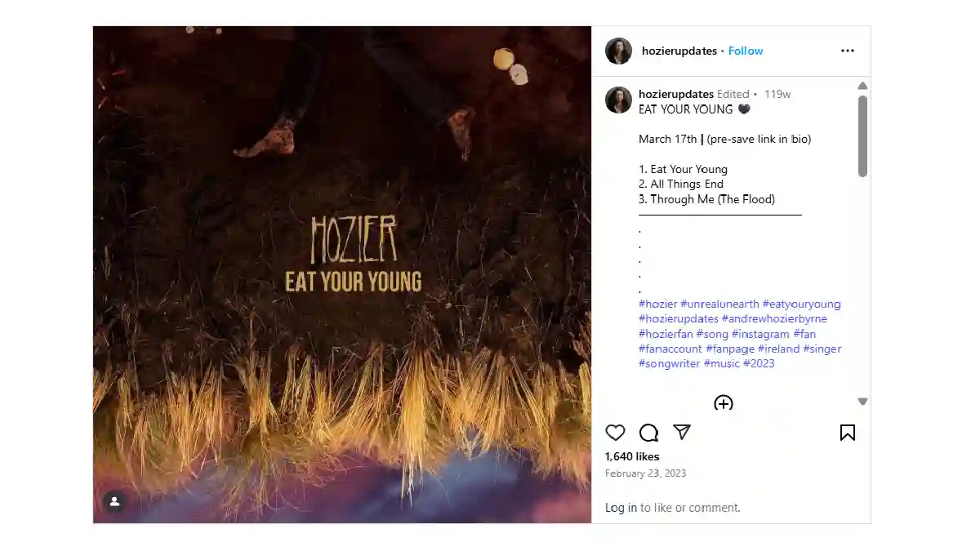Open the #eatyouryoung hashtag
This screenshot has height=551, width=980.
[802, 304]
